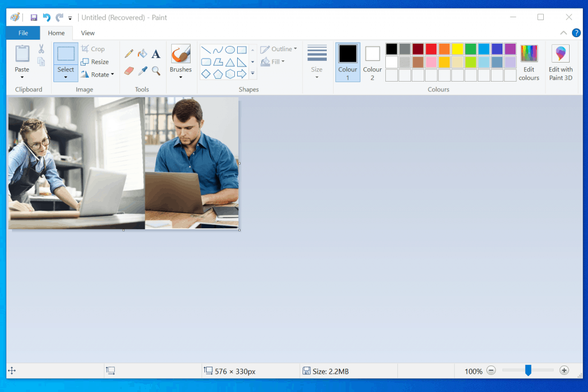Viewport: 588px width, 392px height.
Task: Click the Copy icon in Clipboard
Action: (x=41, y=61)
